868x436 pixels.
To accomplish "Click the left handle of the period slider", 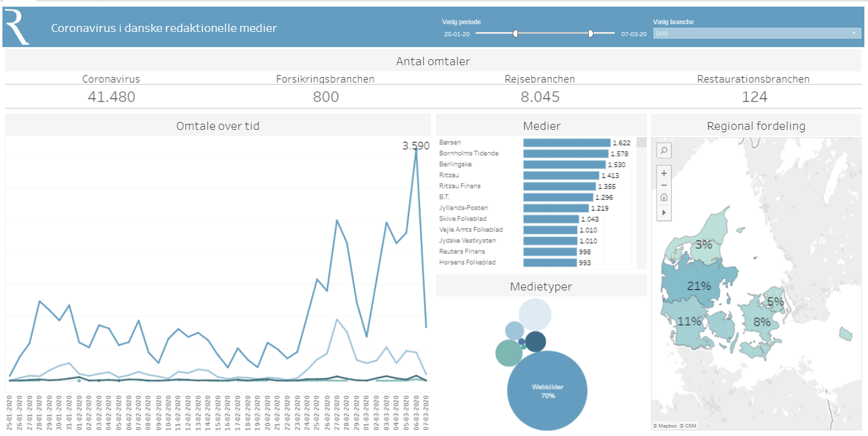I will pyautogui.click(x=516, y=34).
